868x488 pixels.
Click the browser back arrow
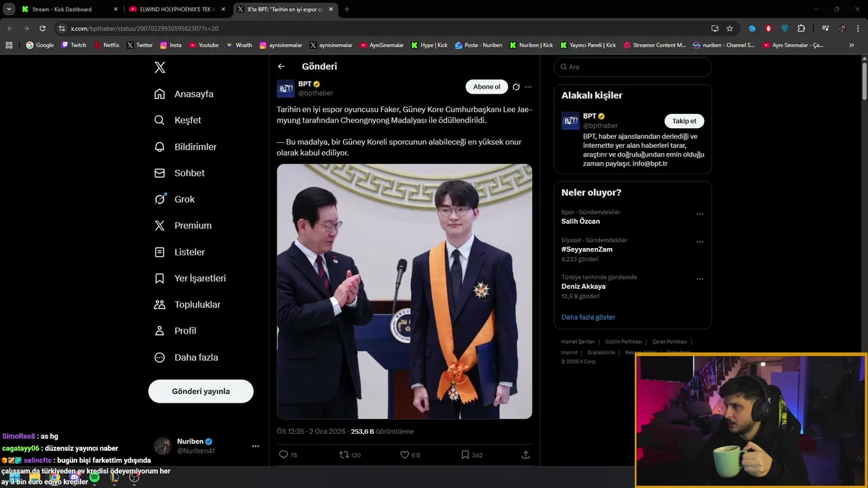(x=10, y=28)
